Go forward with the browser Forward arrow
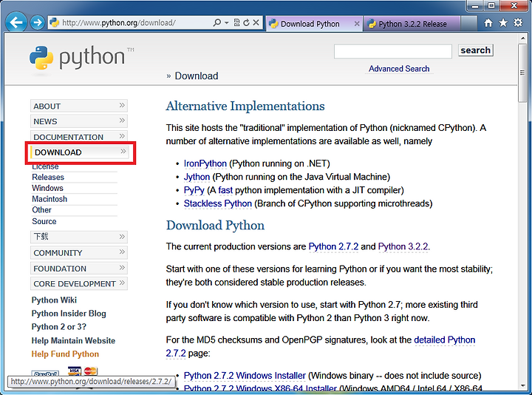This screenshot has height=395, width=532. click(37, 23)
